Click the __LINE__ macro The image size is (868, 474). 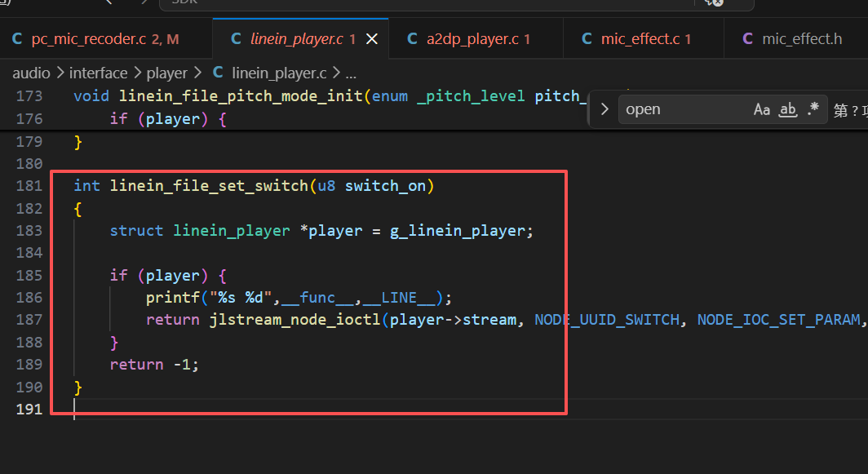coord(399,298)
